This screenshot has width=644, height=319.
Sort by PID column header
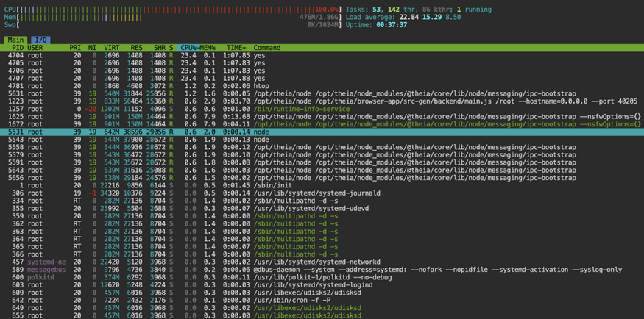pos(18,48)
